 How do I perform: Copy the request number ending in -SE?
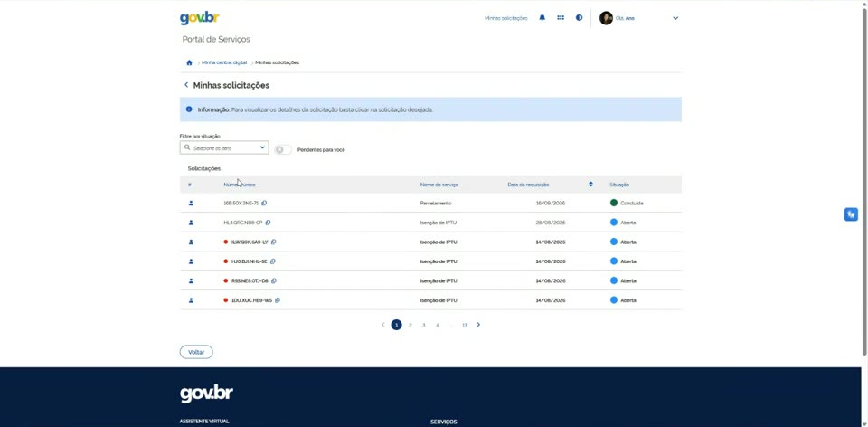[x=272, y=261]
